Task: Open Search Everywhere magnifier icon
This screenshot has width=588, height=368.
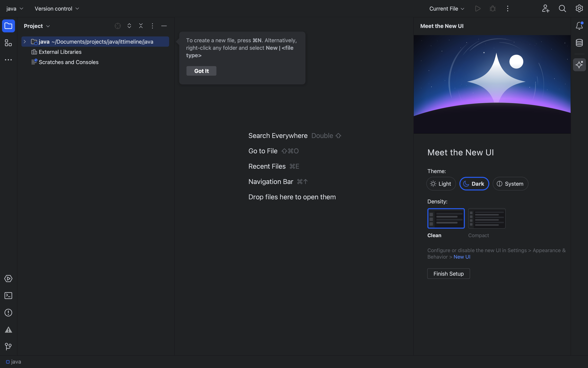Action: click(x=562, y=9)
